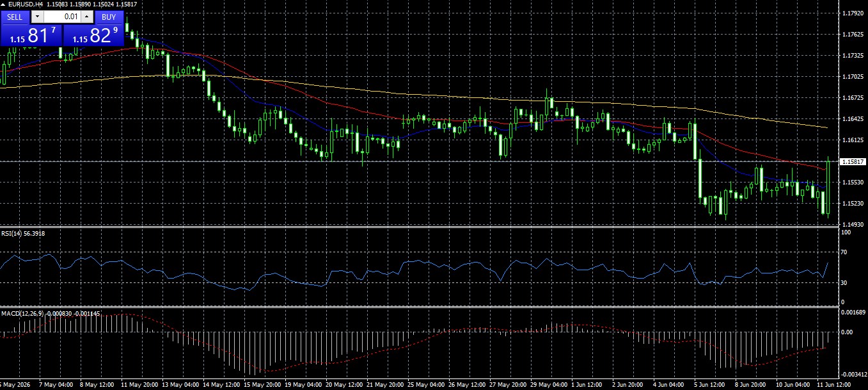Click the 1.17920 price scale label
The width and height of the screenshot is (868, 390).
pyautogui.click(x=853, y=13)
